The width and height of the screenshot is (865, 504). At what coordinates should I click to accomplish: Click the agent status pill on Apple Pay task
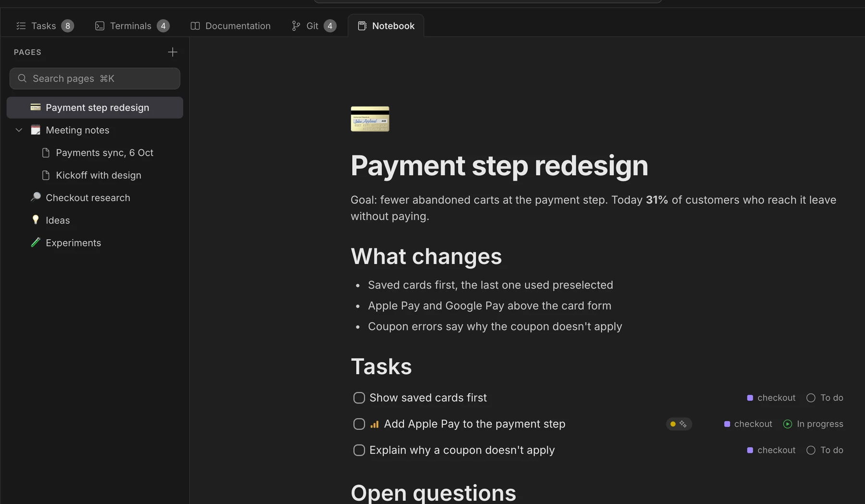pos(679,424)
